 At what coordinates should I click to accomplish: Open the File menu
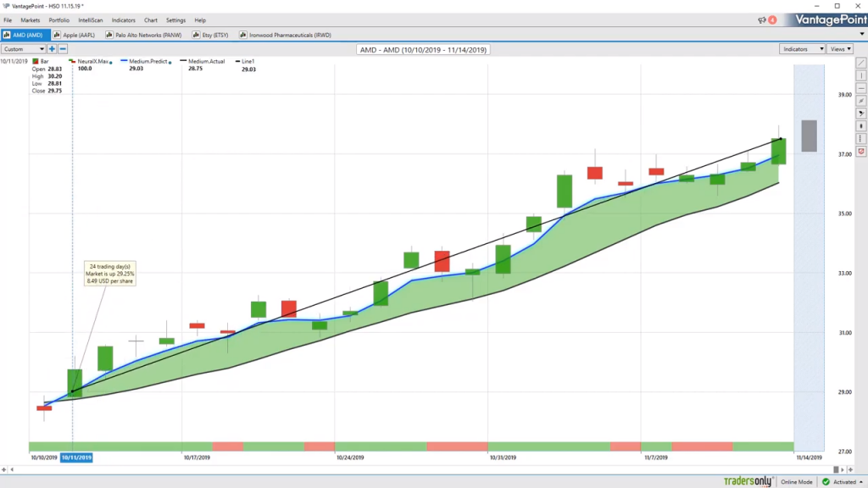[8, 20]
